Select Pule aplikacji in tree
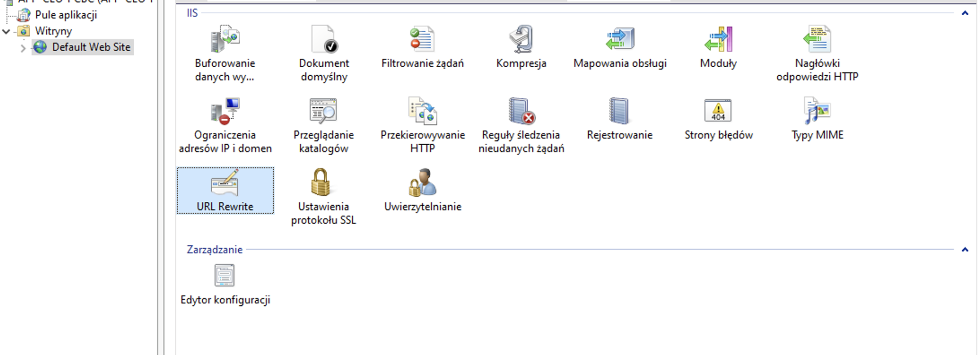 pos(66,15)
